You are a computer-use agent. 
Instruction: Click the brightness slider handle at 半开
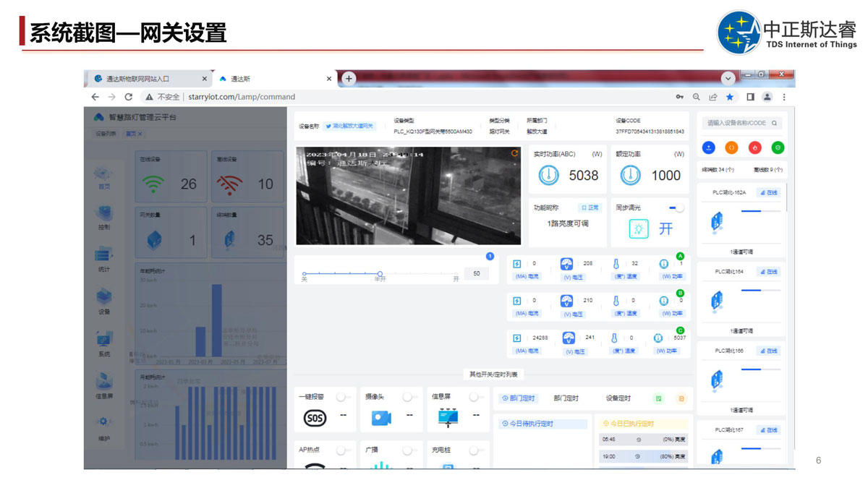tap(380, 273)
